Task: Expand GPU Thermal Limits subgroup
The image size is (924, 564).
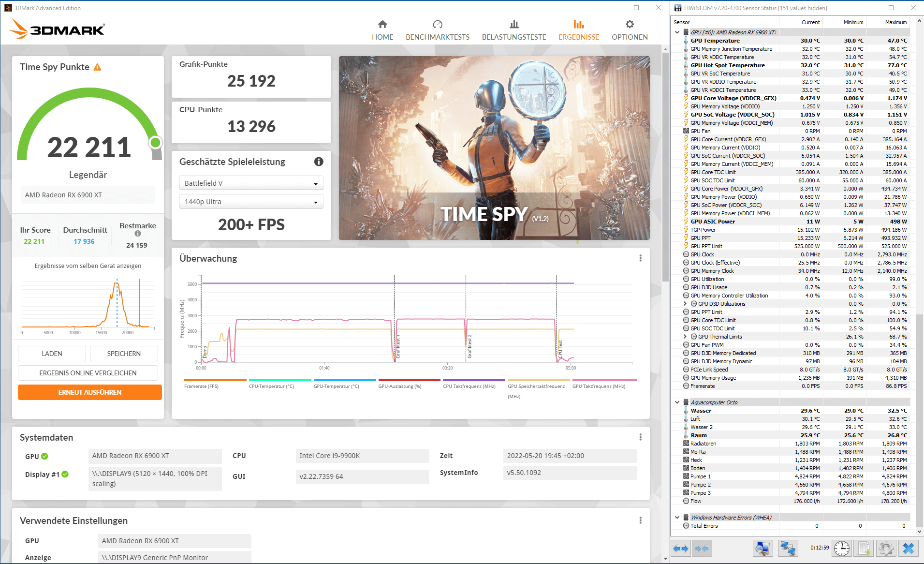Action: pyautogui.click(x=685, y=337)
